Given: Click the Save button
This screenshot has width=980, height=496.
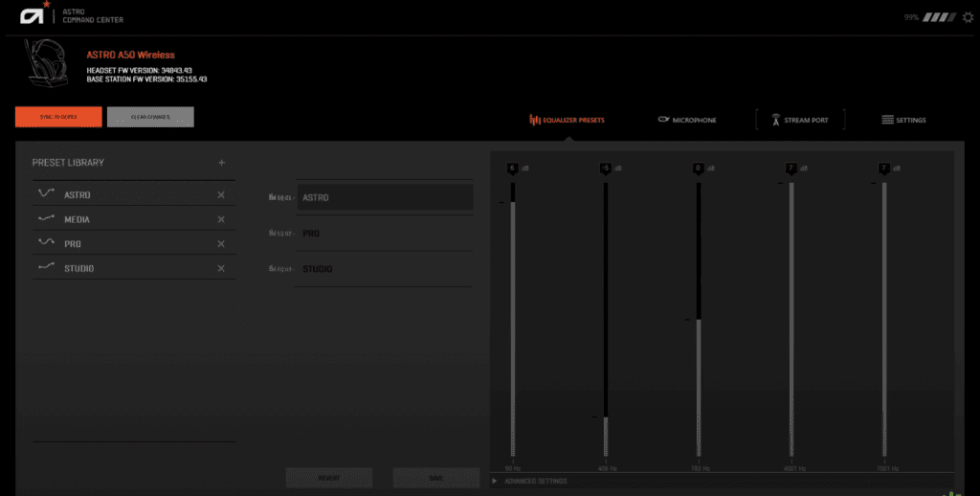Looking at the screenshot, I should (435, 478).
